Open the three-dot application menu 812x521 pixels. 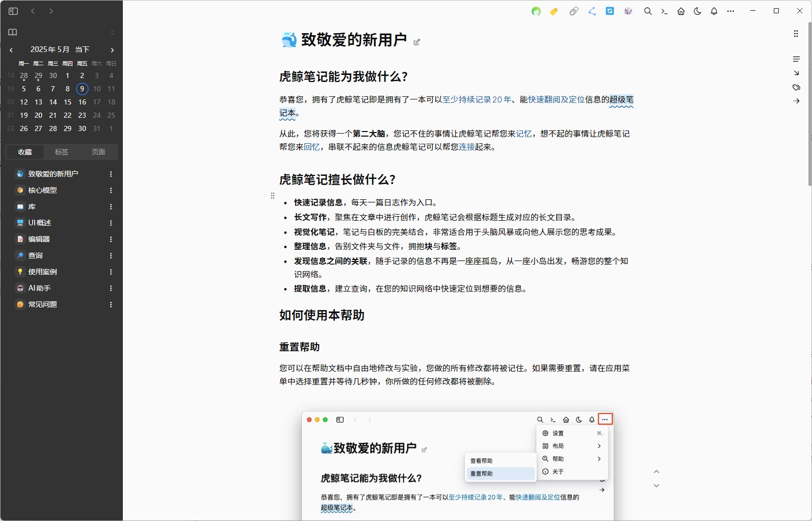click(731, 11)
